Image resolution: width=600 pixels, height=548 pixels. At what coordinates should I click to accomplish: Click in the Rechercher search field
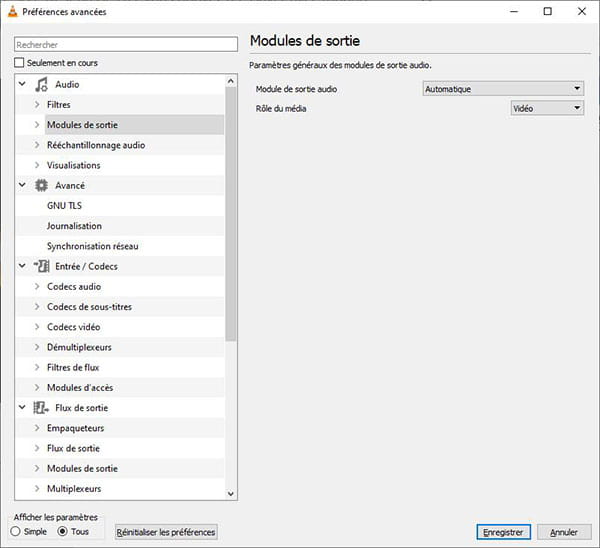[125, 44]
